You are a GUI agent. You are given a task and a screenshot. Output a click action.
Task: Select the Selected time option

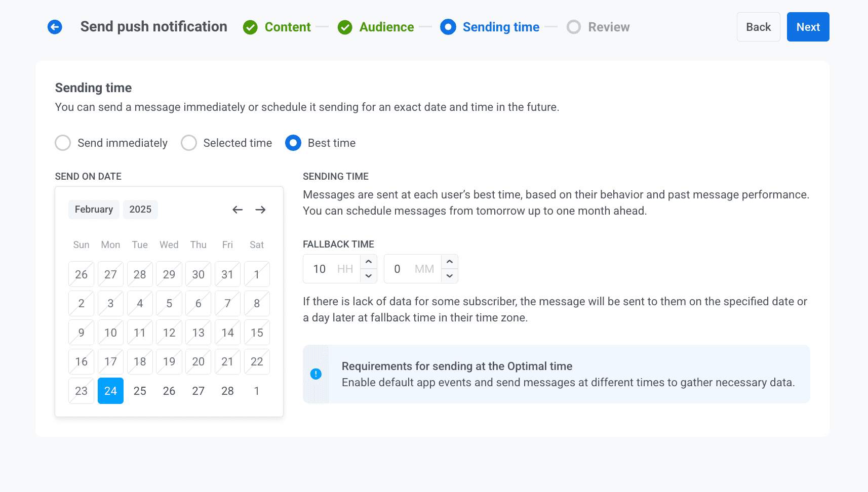pyautogui.click(x=189, y=143)
